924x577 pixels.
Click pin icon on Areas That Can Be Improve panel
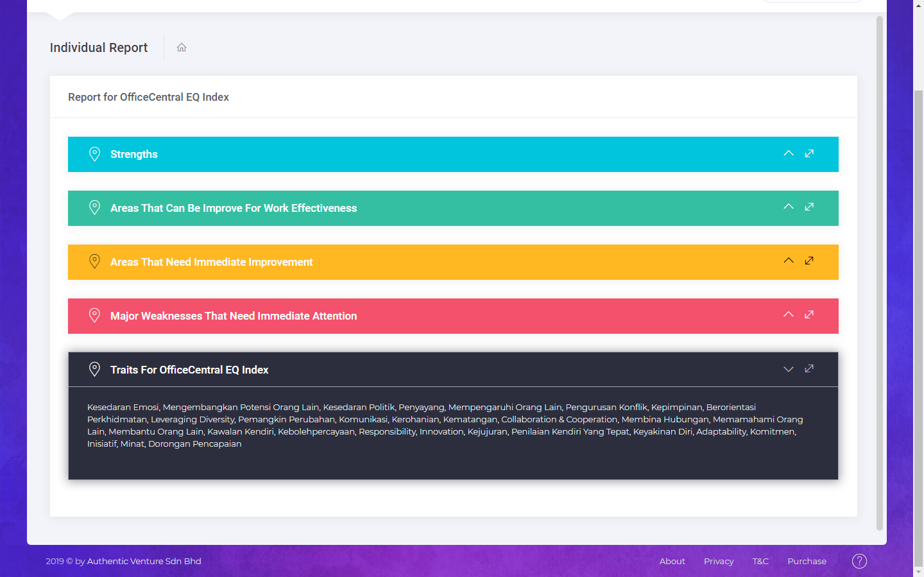(94, 208)
